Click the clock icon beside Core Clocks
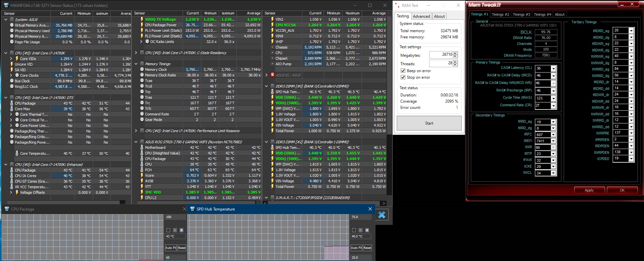Screen dimensions: 644x261 tap(17, 75)
